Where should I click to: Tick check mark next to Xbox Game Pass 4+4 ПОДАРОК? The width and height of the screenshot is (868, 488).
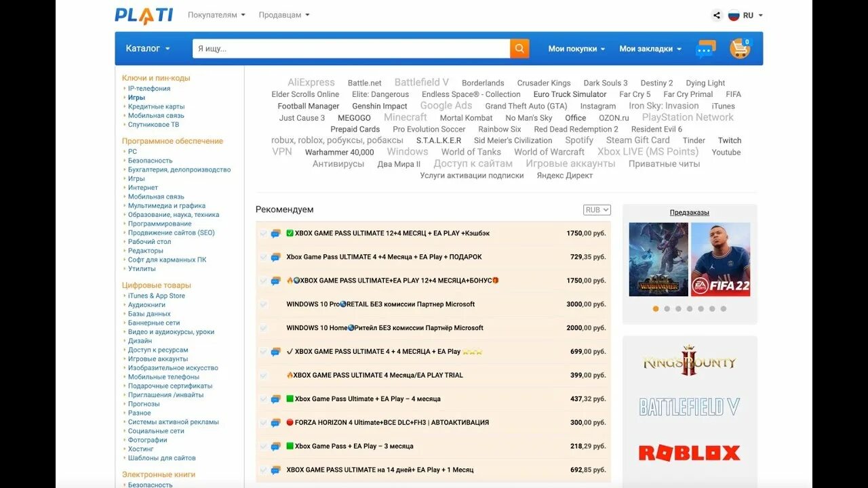pyautogui.click(x=263, y=257)
